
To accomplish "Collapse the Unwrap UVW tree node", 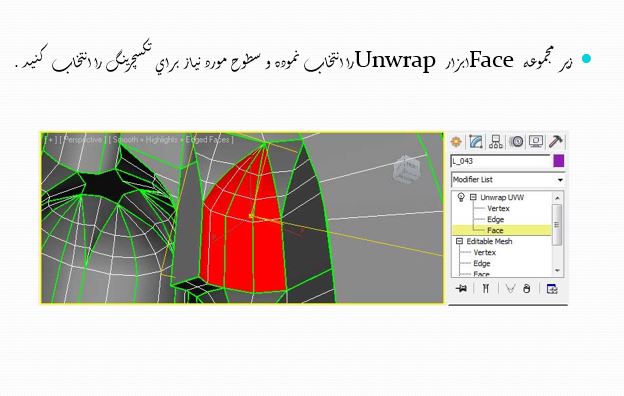I will 473,197.
